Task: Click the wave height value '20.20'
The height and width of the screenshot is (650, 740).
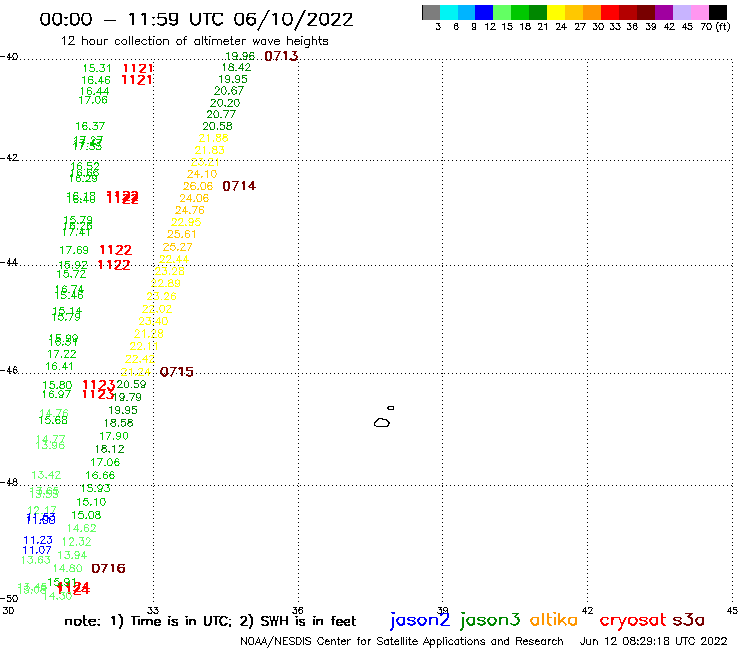Action: (225, 103)
